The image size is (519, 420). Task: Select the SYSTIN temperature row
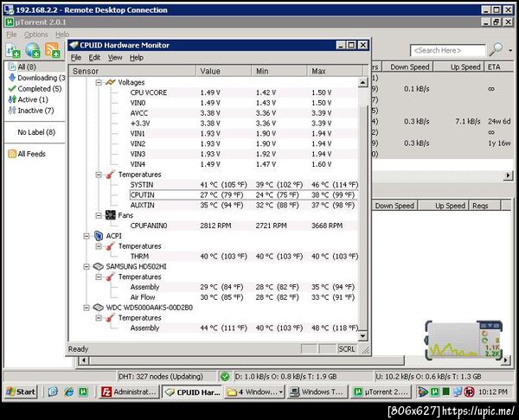pyautogui.click(x=244, y=185)
